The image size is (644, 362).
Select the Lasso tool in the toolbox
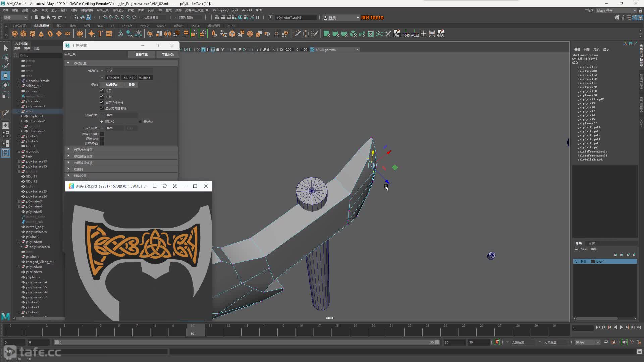(x=6, y=58)
